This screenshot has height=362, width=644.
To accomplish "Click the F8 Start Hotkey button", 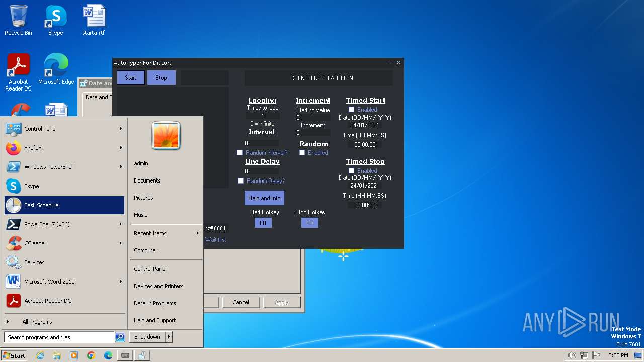I will click(x=263, y=223).
